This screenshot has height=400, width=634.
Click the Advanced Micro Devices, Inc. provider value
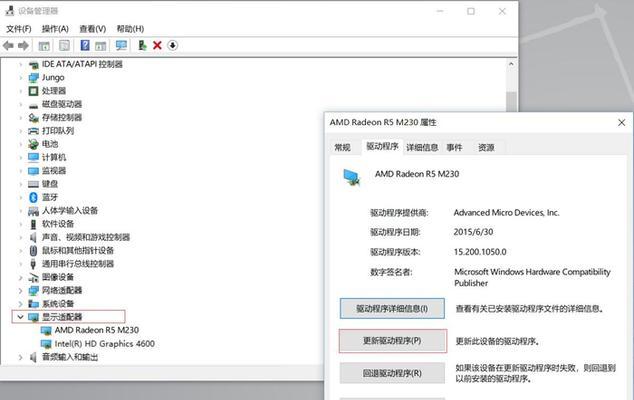506,213
